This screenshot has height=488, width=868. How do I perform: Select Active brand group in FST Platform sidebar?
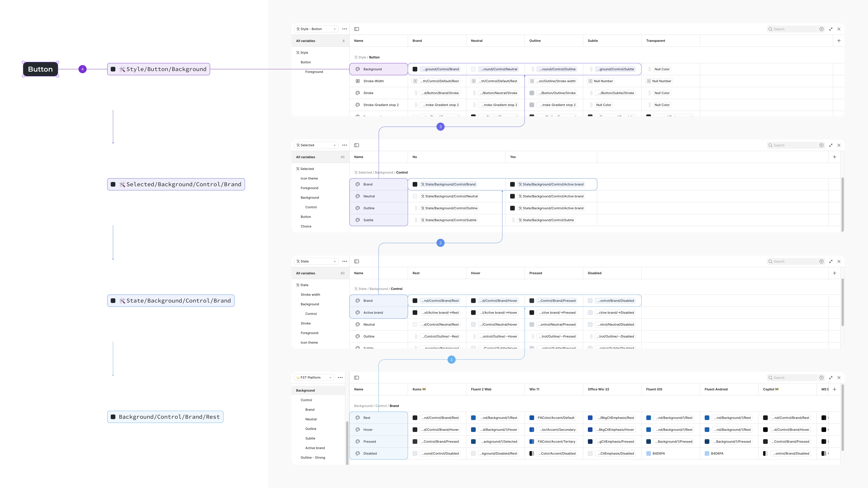click(x=315, y=448)
